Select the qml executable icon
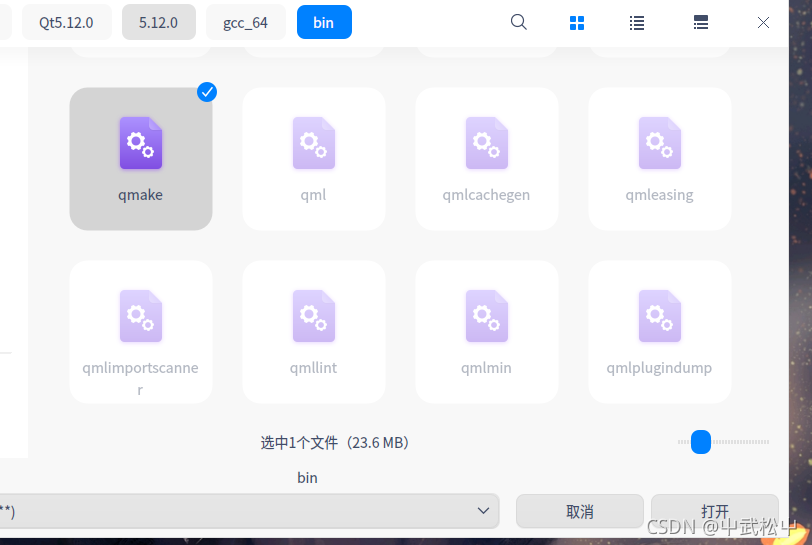Viewport: 812px width, 545px height. click(314, 143)
